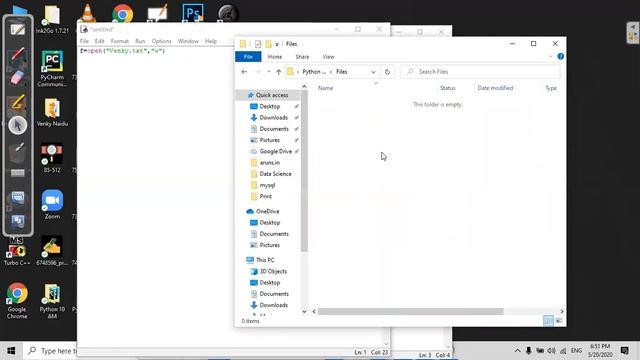Click the horizontal scrollbar in file list

pyautogui.click(x=410, y=311)
